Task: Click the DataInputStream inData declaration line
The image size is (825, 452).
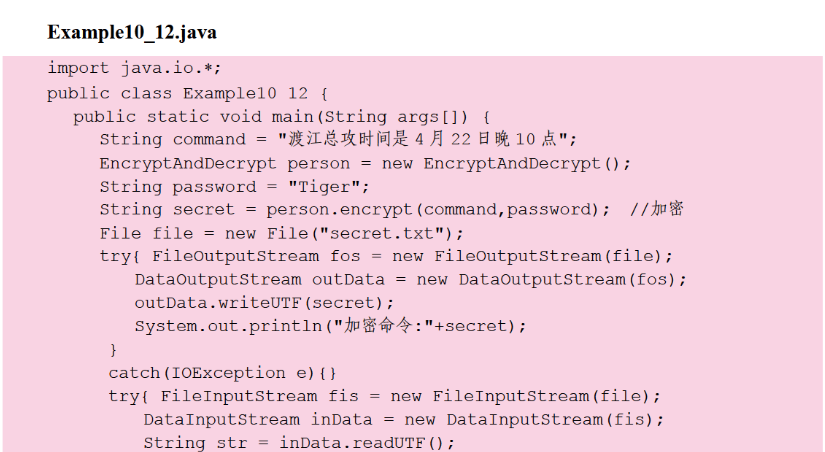Action: pyautogui.click(x=403, y=419)
